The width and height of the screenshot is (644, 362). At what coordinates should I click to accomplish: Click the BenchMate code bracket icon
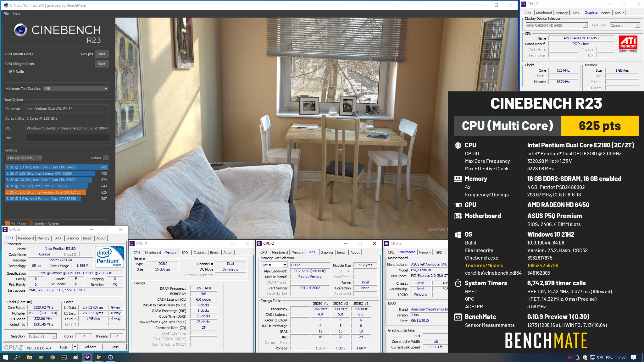click(x=458, y=317)
